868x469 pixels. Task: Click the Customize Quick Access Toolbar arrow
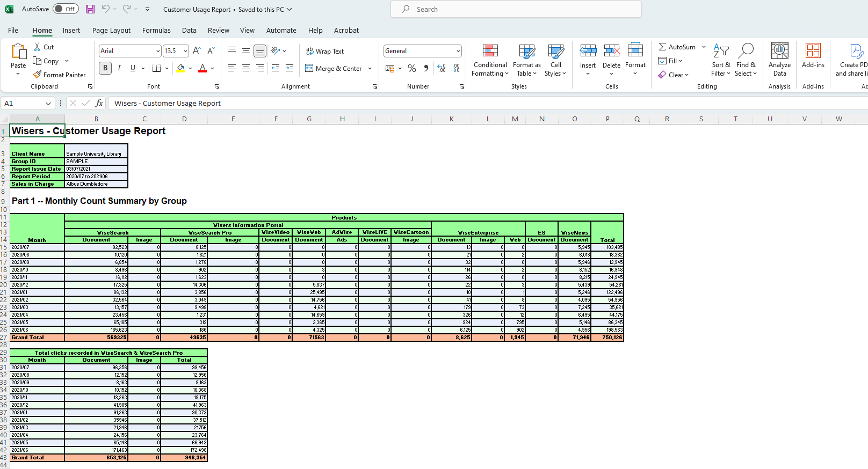tap(147, 9)
